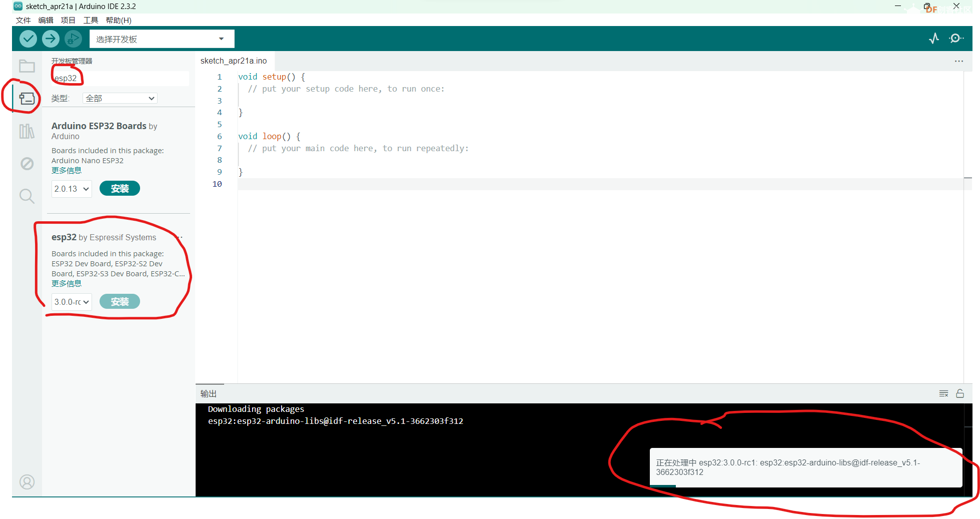Click line number 6 in gutter
Screen dimensions: 980x519
tap(219, 137)
